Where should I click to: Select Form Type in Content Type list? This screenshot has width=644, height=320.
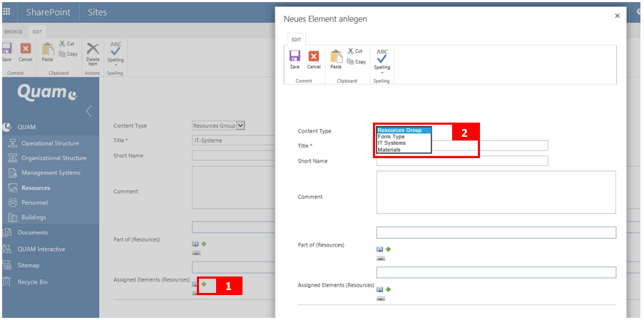coord(391,137)
